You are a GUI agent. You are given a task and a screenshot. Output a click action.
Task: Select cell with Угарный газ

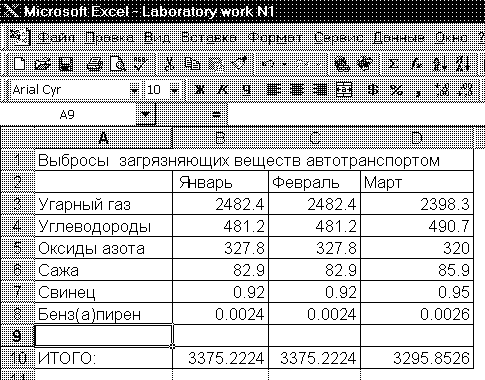(104, 204)
